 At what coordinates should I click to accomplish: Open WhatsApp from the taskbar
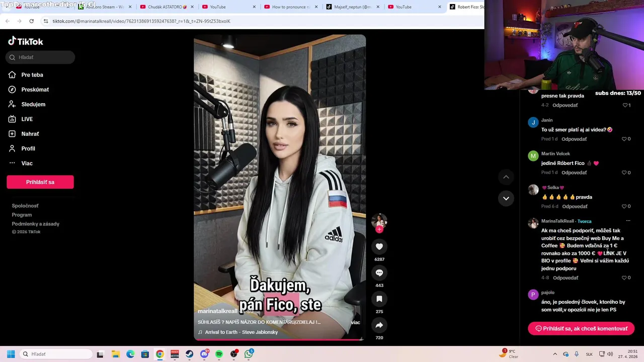249,354
